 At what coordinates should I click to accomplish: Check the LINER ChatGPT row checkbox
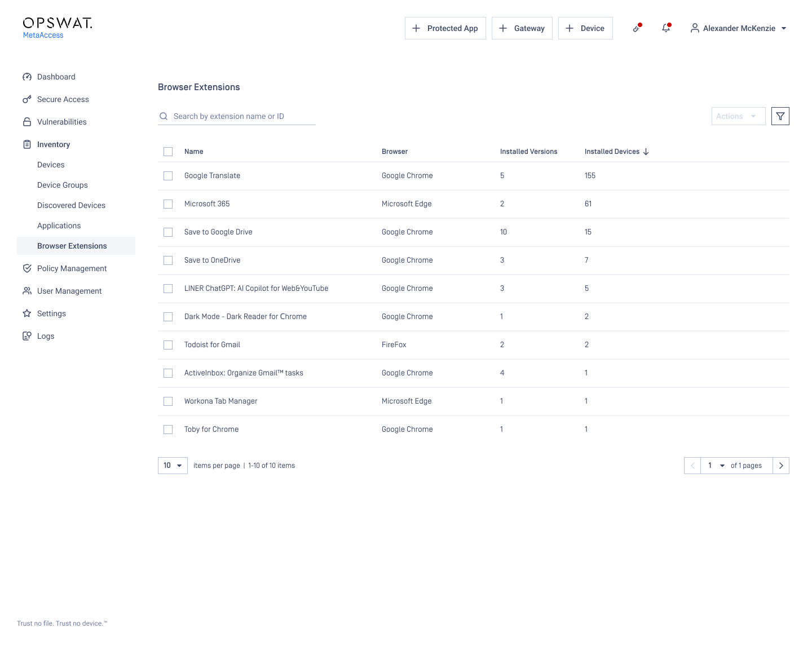(168, 289)
